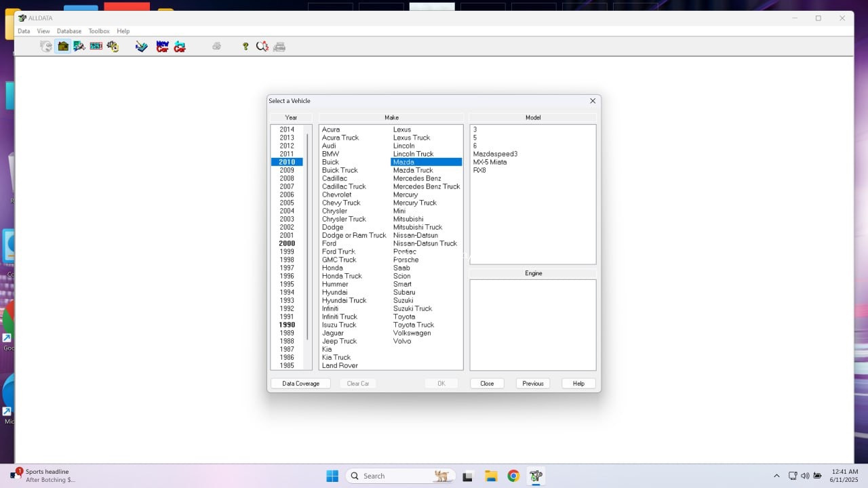This screenshot has width=868, height=488.
Task: Select BMW in the Make list
Action: tap(330, 154)
